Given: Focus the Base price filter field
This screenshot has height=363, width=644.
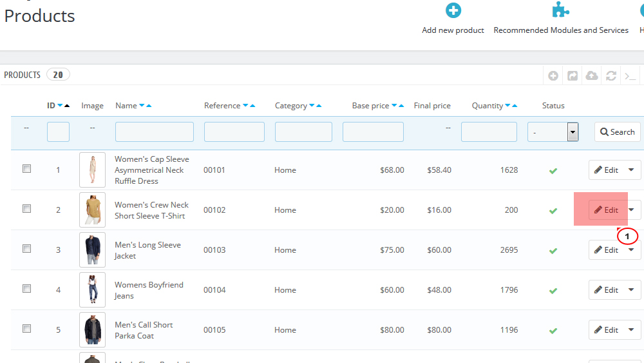Looking at the screenshot, I should (373, 132).
